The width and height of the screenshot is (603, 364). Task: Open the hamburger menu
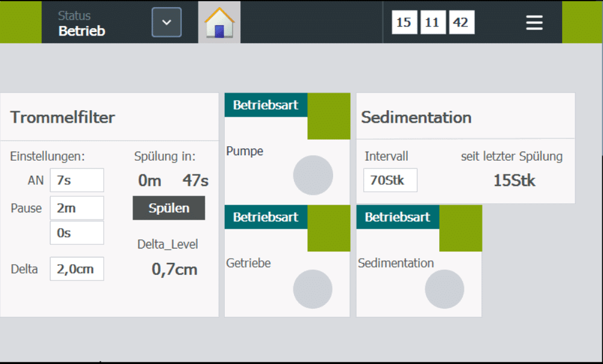coord(534,23)
